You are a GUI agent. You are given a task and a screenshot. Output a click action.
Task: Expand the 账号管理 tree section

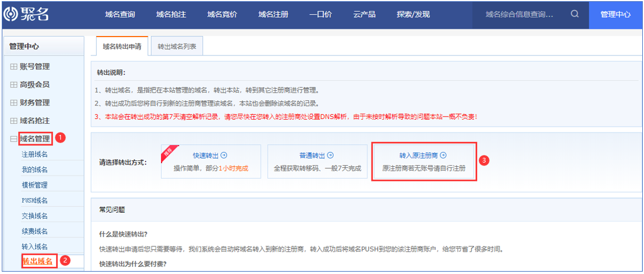point(14,67)
